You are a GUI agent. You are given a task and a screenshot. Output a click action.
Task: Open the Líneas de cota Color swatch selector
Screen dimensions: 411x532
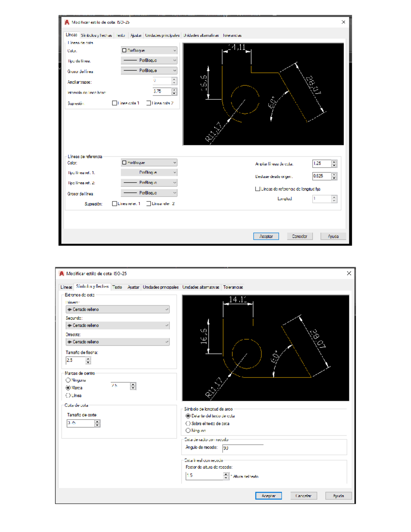pos(149,50)
